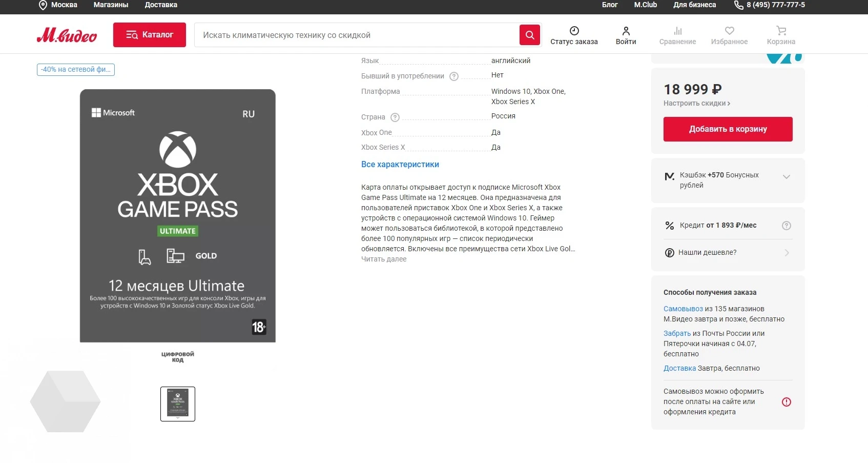Click the Москва city selector text
This screenshot has width=868, height=463.
coord(64,5)
